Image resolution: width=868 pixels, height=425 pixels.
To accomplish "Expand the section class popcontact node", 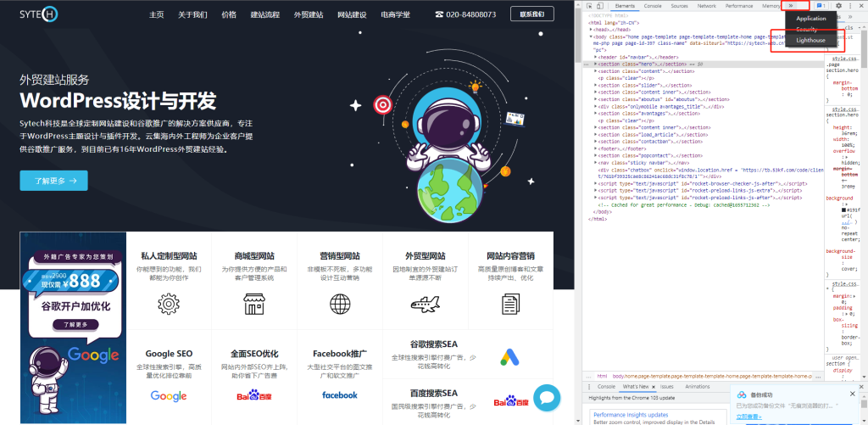I will (x=596, y=156).
